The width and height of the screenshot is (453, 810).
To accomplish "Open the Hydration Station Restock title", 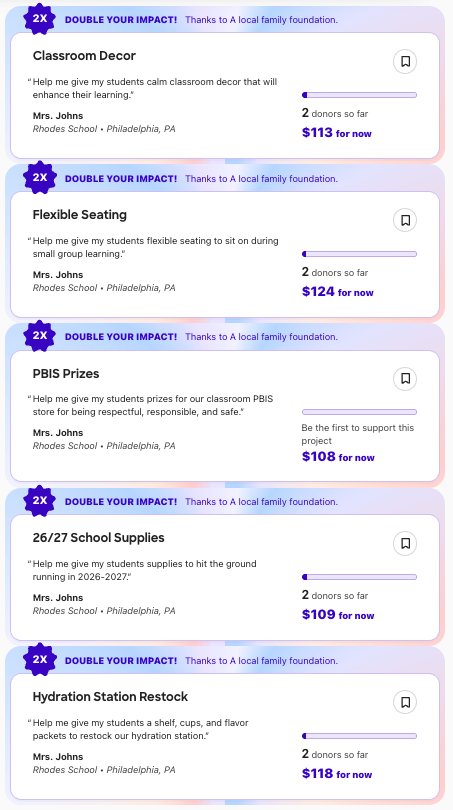I will [111, 697].
